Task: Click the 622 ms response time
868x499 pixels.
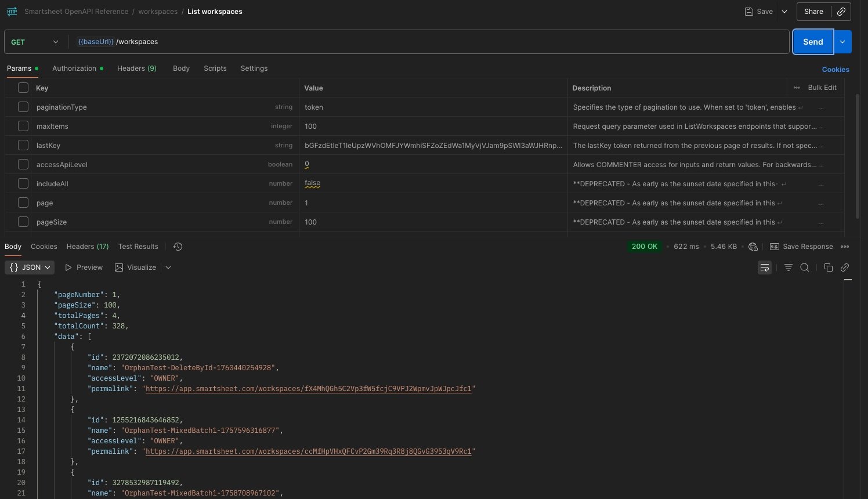Action: pos(686,247)
